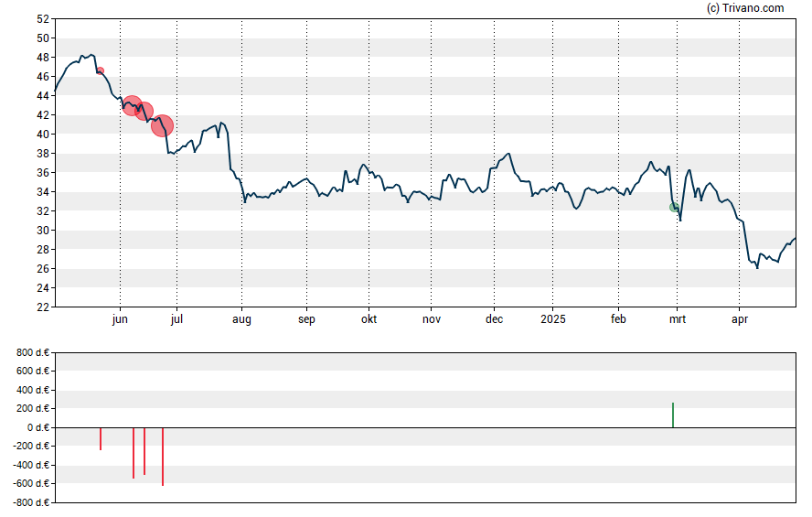Click the small red marker near 46.5

pyautogui.click(x=101, y=70)
